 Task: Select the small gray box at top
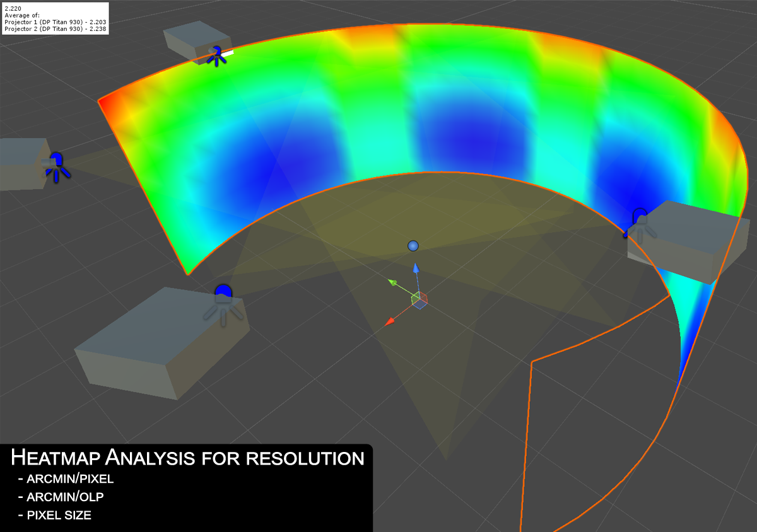(x=195, y=42)
